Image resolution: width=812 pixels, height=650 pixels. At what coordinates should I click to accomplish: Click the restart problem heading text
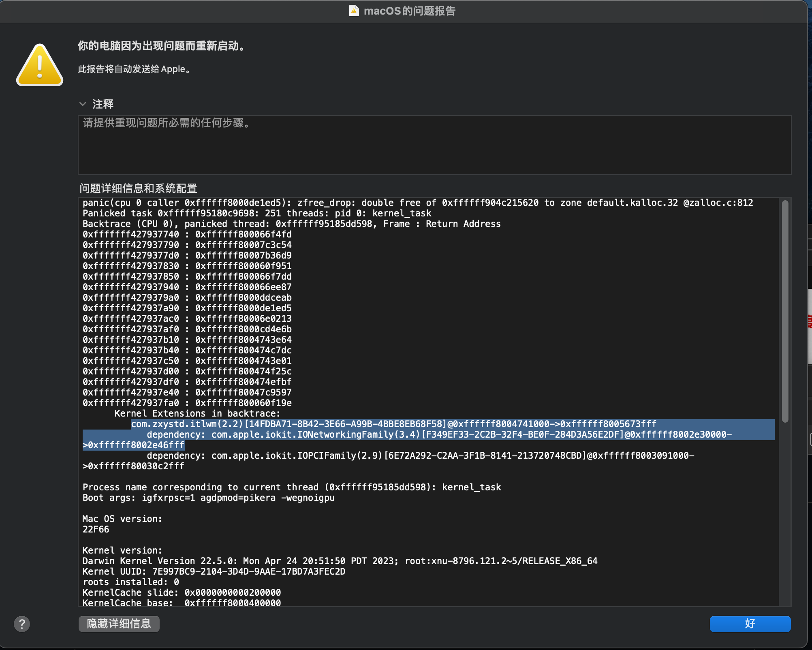[x=161, y=47]
